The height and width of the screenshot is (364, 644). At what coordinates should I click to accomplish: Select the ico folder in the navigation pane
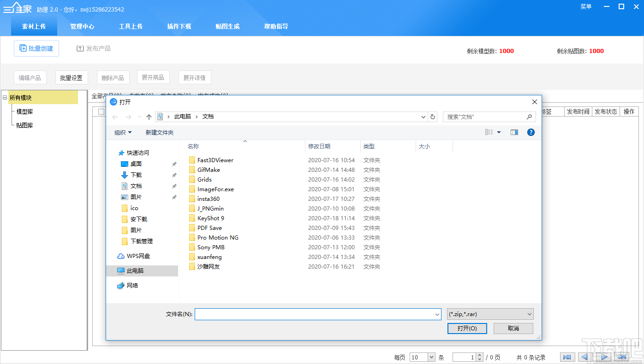tap(134, 208)
